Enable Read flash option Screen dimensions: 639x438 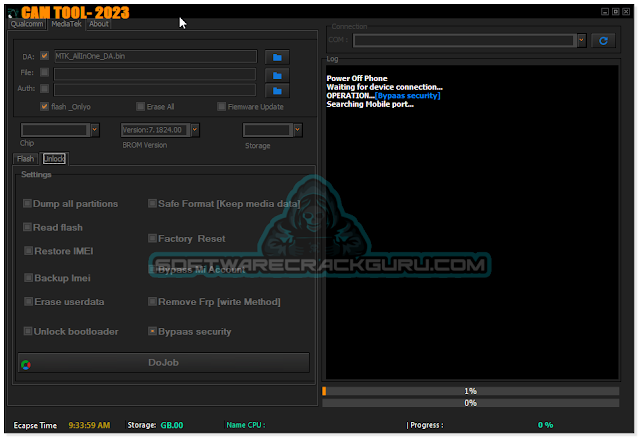[27, 227]
